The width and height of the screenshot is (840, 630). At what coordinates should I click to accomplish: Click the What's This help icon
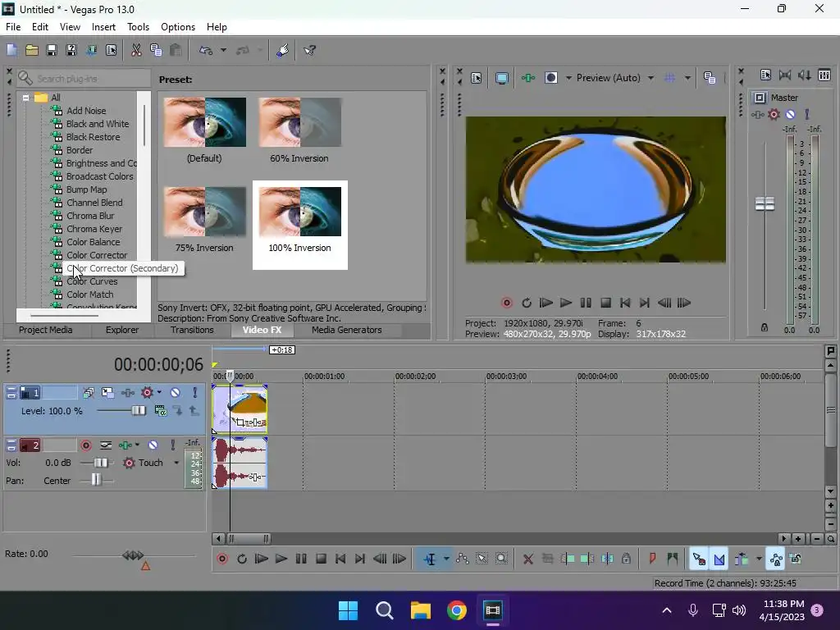pyautogui.click(x=309, y=50)
